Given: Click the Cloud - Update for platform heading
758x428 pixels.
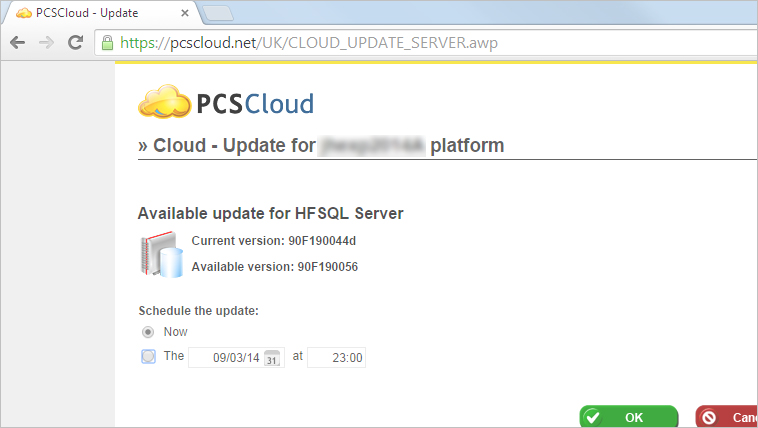Looking at the screenshot, I should (x=321, y=146).
